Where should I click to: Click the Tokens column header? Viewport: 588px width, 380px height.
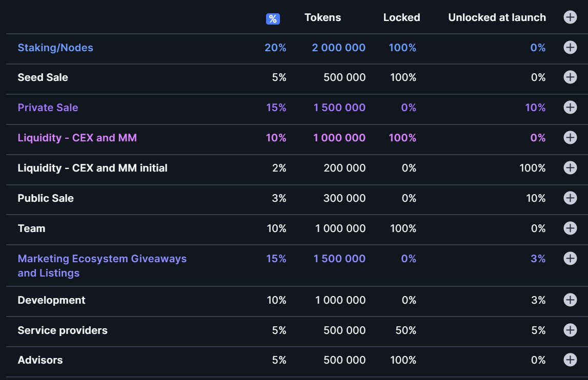(x=323, y=17)
